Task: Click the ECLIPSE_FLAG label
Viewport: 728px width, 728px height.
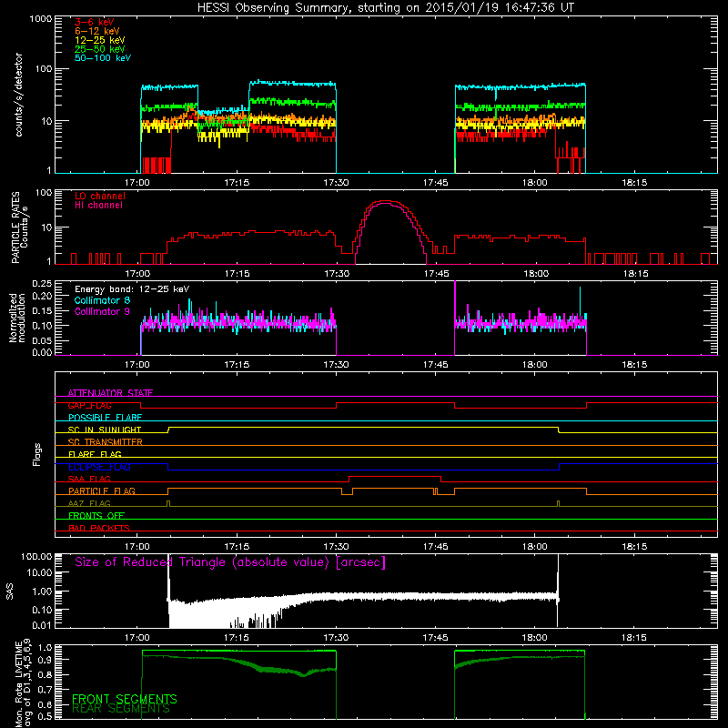Action: pyautogui.click(x=99, y=467)
